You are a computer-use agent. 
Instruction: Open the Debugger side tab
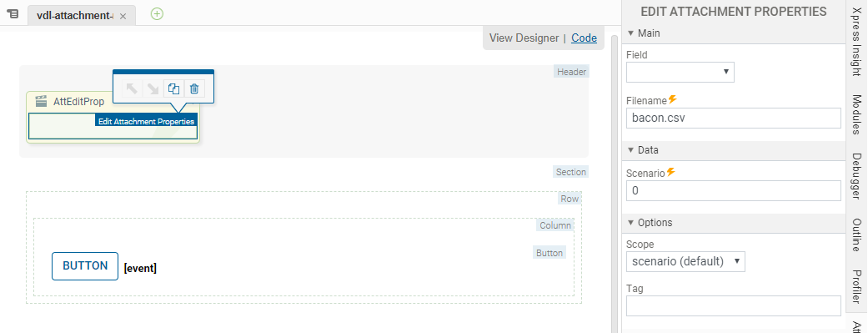856,176
